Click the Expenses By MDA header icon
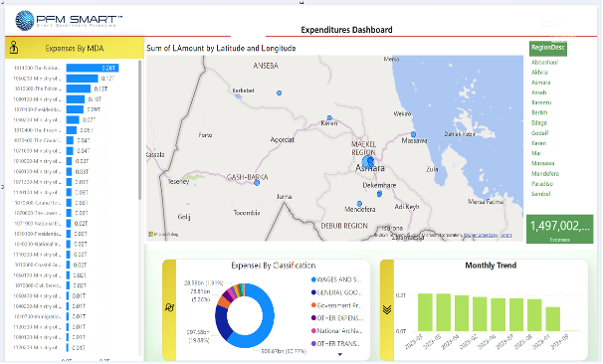Viewport: 603px width, 364px height. pos(14,48)
